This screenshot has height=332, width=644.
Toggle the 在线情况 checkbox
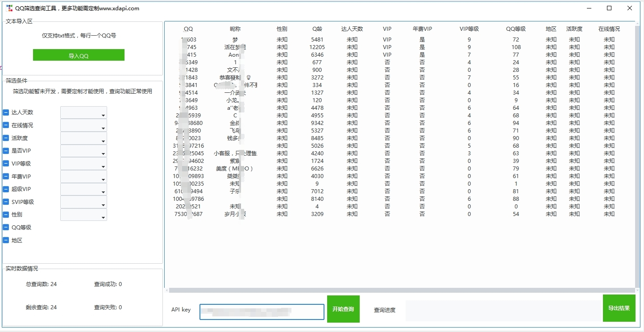(x=6, y=125)
